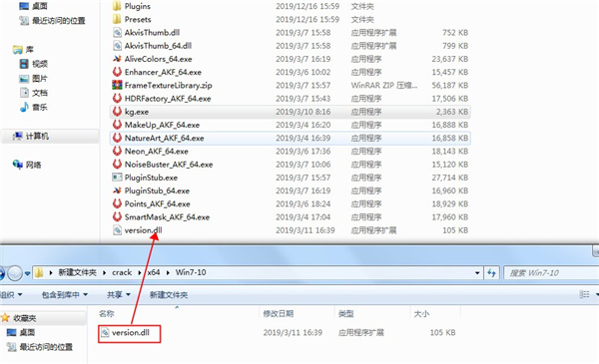Image resolution: width=599 pixels, height=364 pixels.
Task: Select the AliveColors_64.exe file icon
Action: point(117,59)
